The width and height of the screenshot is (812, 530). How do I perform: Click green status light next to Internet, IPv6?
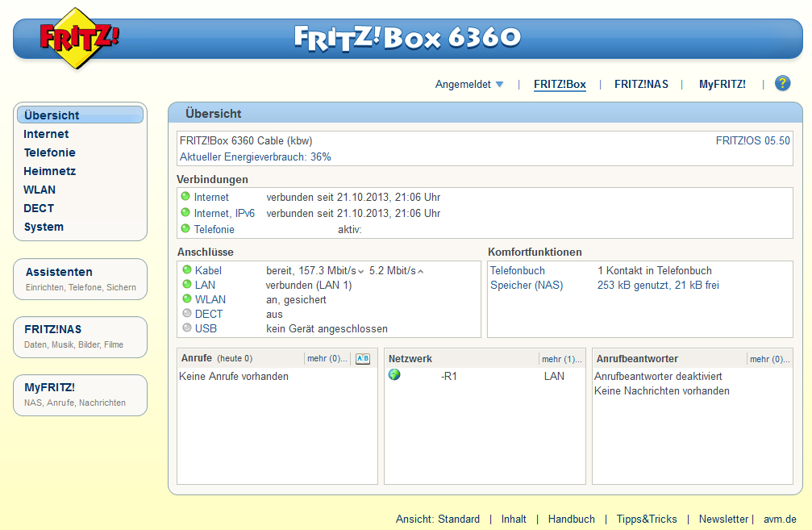pyautogui.click(x=185, y=212)
